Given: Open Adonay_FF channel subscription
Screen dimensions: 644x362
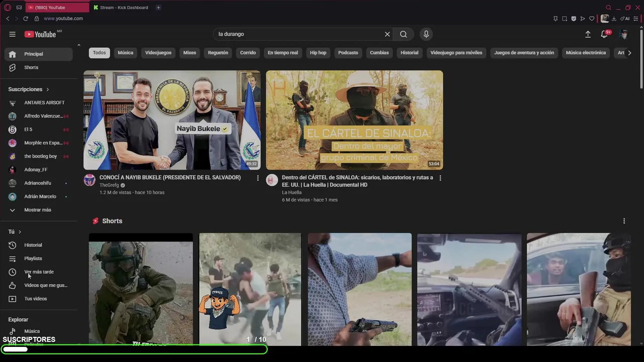Looking at the screenshot, I should pyautogui.click(x=39, y=170).
